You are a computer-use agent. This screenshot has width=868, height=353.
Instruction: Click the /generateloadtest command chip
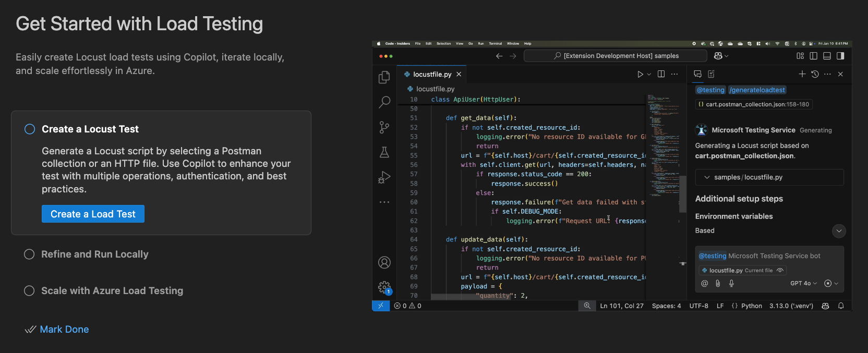click(757, 90)
